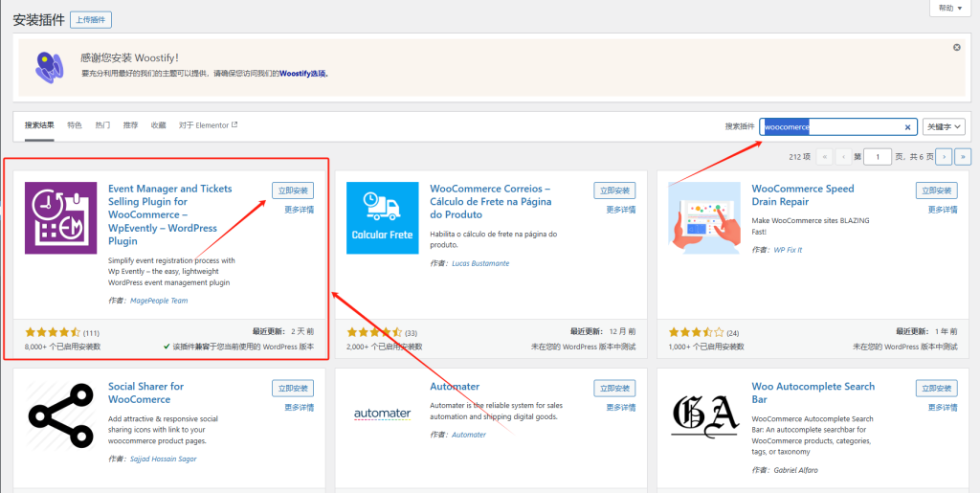This screenshot has width=980, height=493.
Task: Click the current page number input field
Action: 879,156
